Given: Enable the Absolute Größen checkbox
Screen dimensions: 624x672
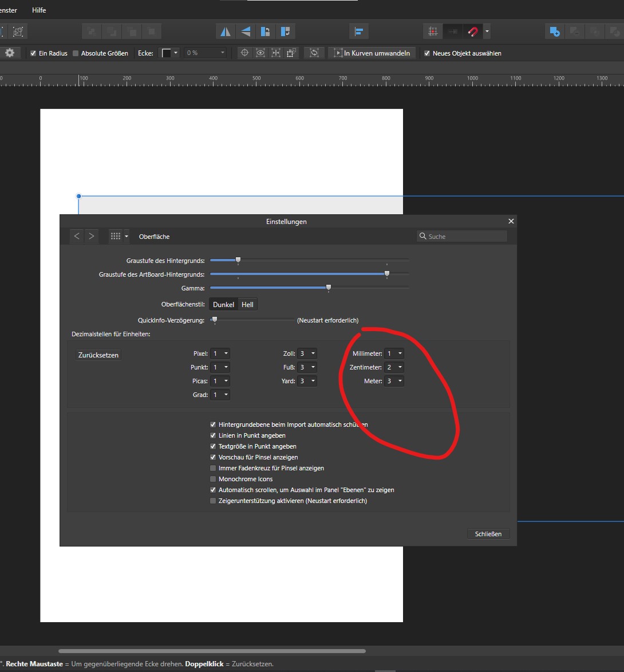Looking at the screenshot, I should (76, 53).
